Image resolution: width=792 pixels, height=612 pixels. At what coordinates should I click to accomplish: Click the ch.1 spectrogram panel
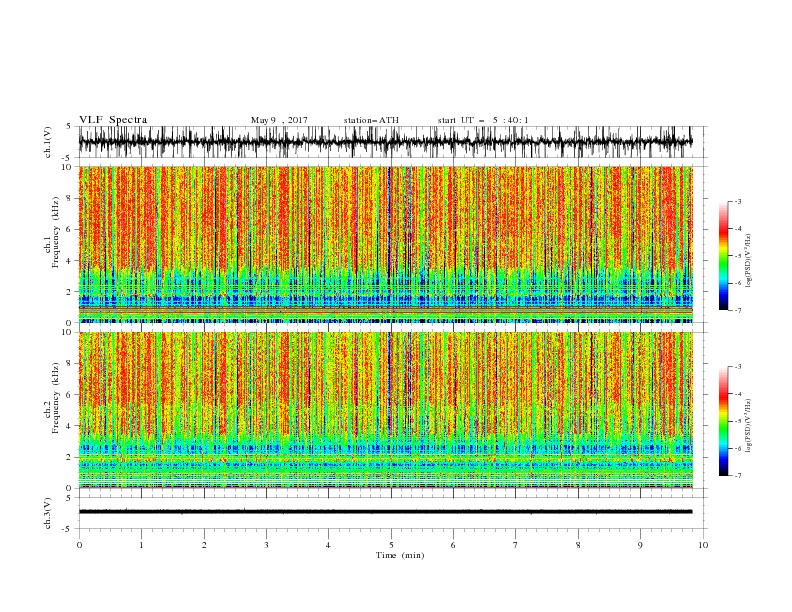(x=385, y=244)
